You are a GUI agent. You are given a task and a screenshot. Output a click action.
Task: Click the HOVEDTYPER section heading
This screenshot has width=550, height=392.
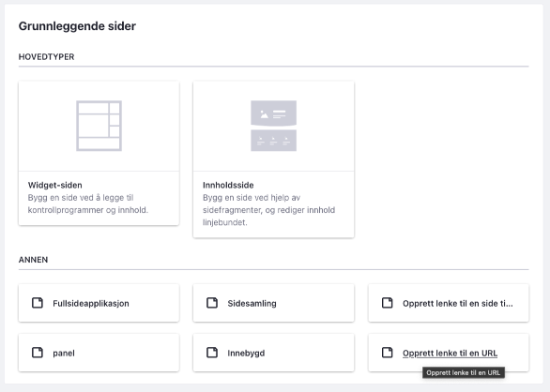click(x=46, y=57)
